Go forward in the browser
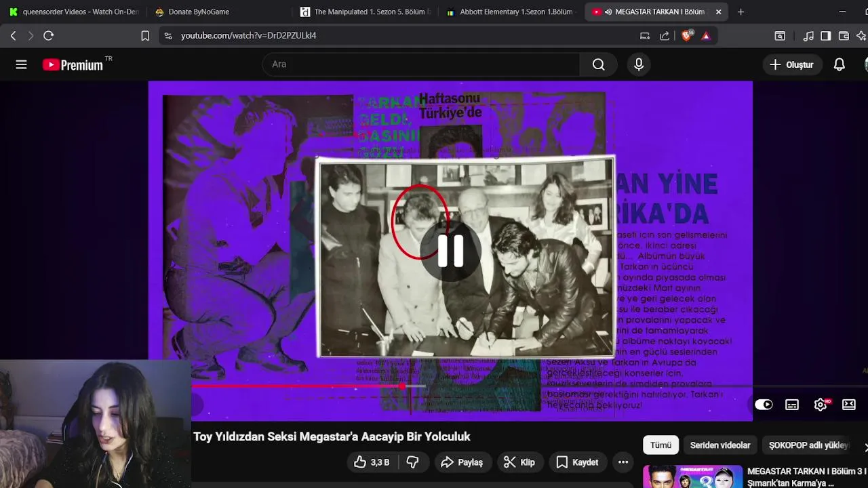Image resolution: width=868 pixels, height=488 pixels. pyautogui.click(x=31, y=36)
